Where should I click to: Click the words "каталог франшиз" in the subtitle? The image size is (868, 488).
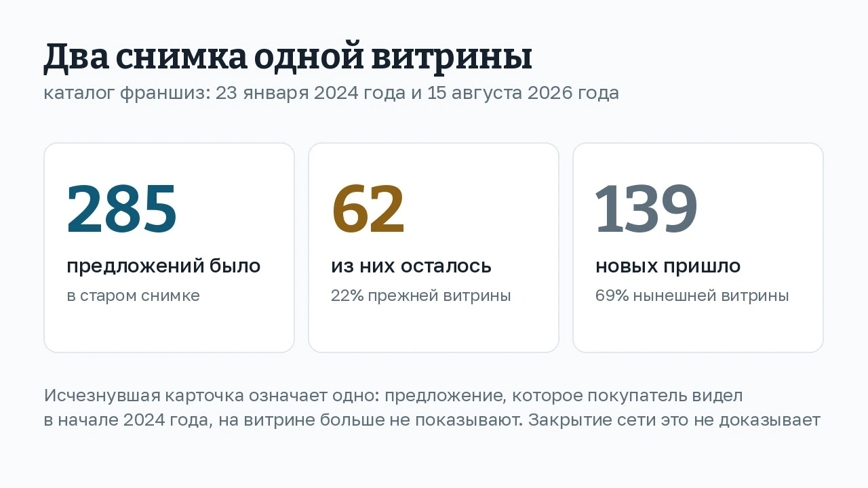125,94
